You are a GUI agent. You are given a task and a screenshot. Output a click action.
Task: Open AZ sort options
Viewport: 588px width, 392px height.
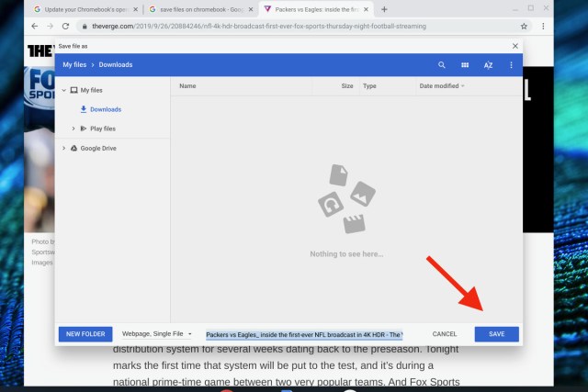click(x=488, y=65)
